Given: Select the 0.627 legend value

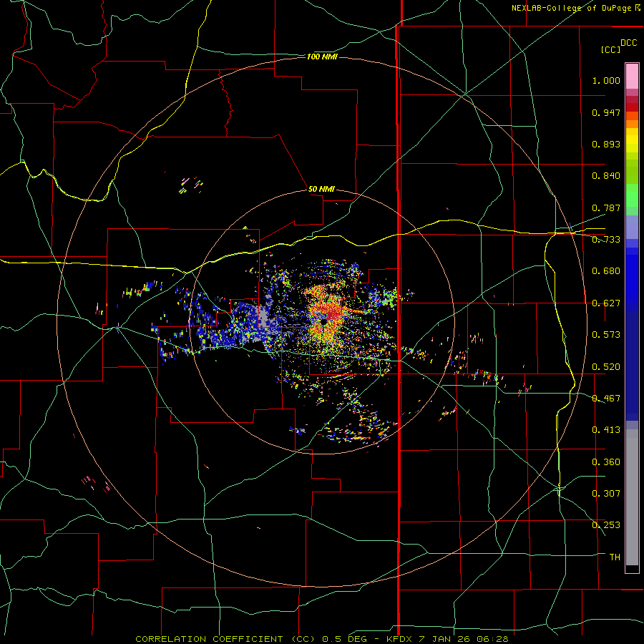Looking at the screenshot, I should click(606, 303).
